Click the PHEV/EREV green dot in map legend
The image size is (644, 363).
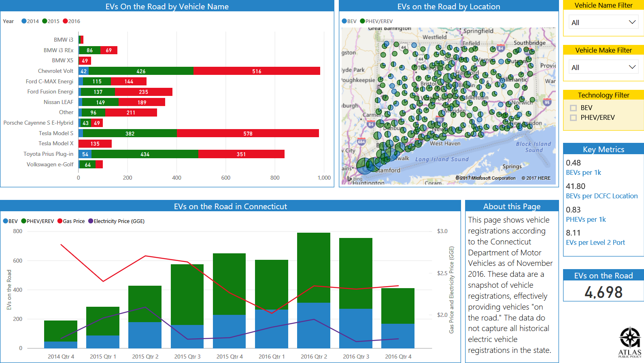363,21
